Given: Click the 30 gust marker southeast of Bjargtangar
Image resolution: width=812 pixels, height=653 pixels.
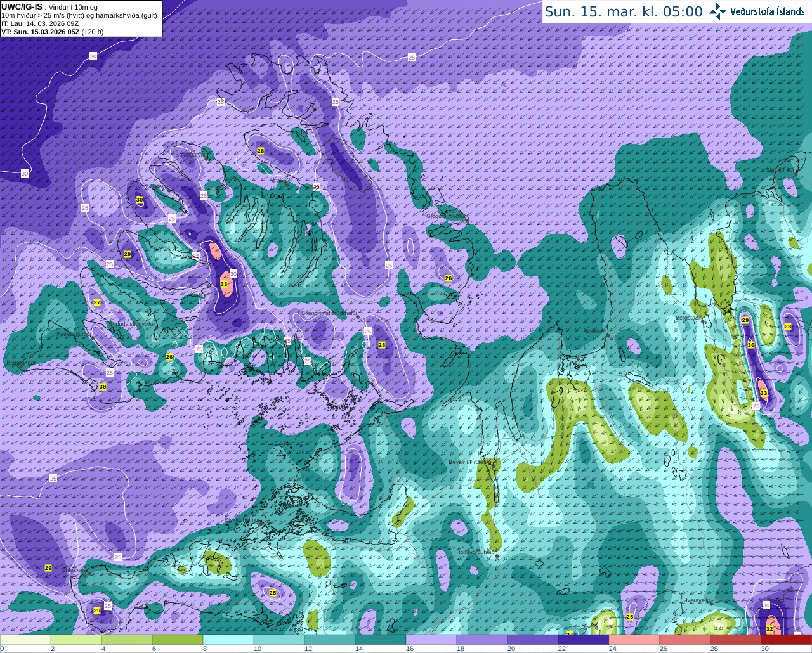Looking at the screenshot, I should tap(103, 387).
